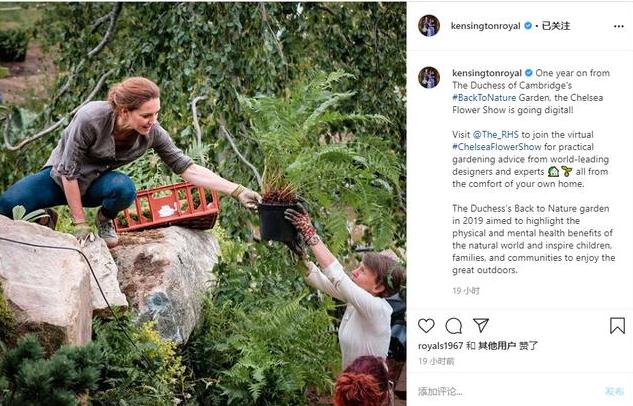This screenshot has width=633, height=406.
Task: Click the kensingtonroyal username in the caption
Action: 486,73
